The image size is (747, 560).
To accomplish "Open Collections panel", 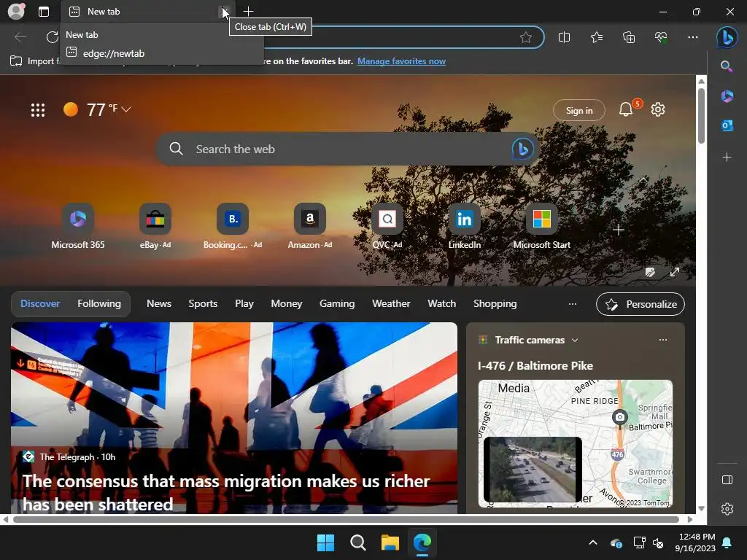I will click(x=629, y=37).
